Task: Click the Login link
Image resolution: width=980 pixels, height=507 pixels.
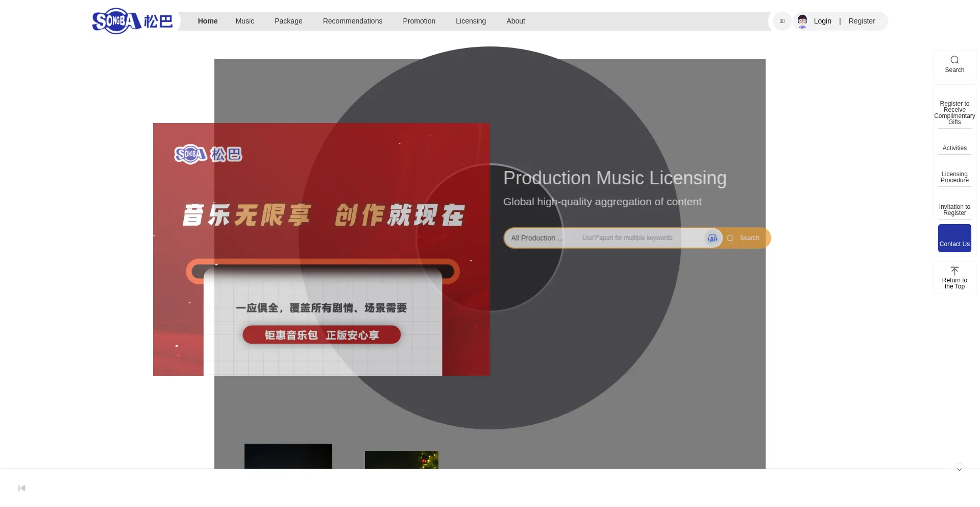Action: [x=822, y=21]
